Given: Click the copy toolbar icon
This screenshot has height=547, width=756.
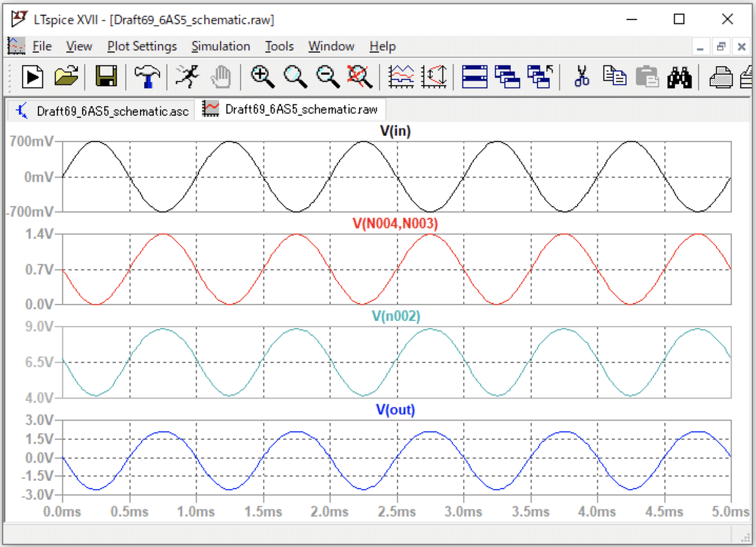Looking at the screenshot, I should [x=614, y=77].
